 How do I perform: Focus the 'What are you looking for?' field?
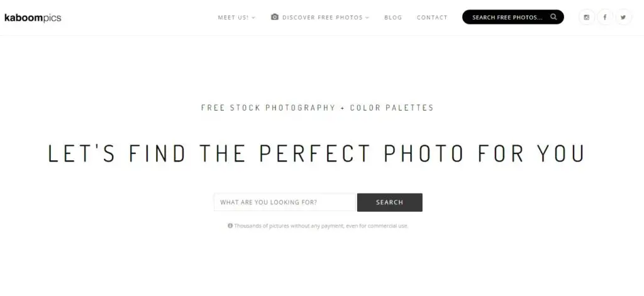[285, 202]
